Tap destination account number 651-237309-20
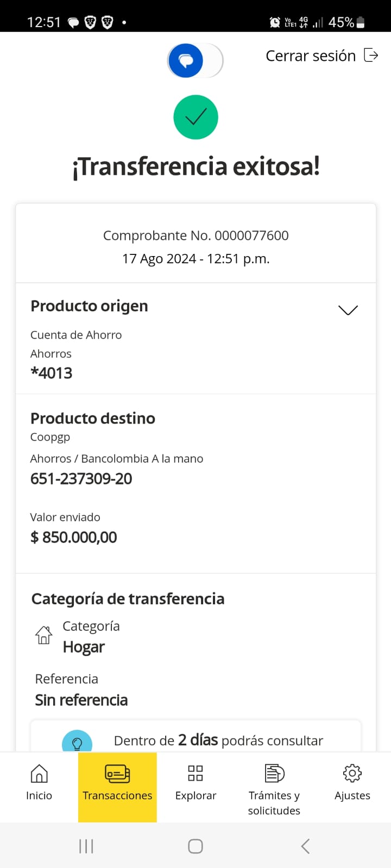The height and width of the screenshot is (868, 391). click(81, 478)
